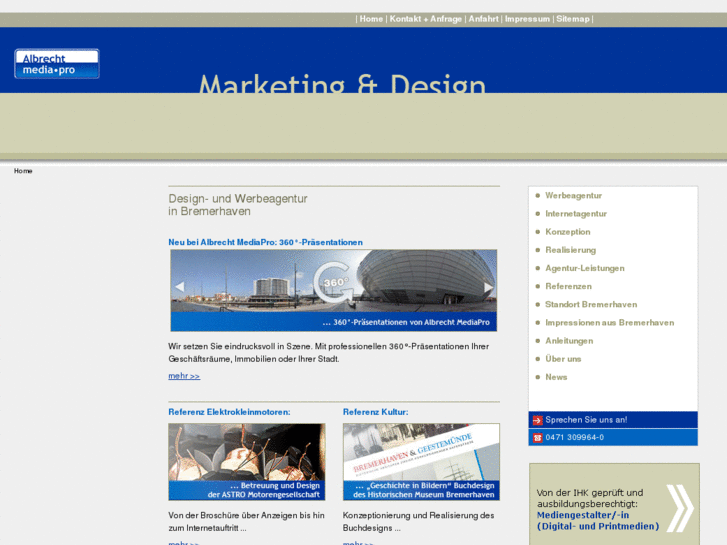
Task: Click the text 'Konzeptionierung und Realisierung des Buchdesigns'
Action: 418,522
